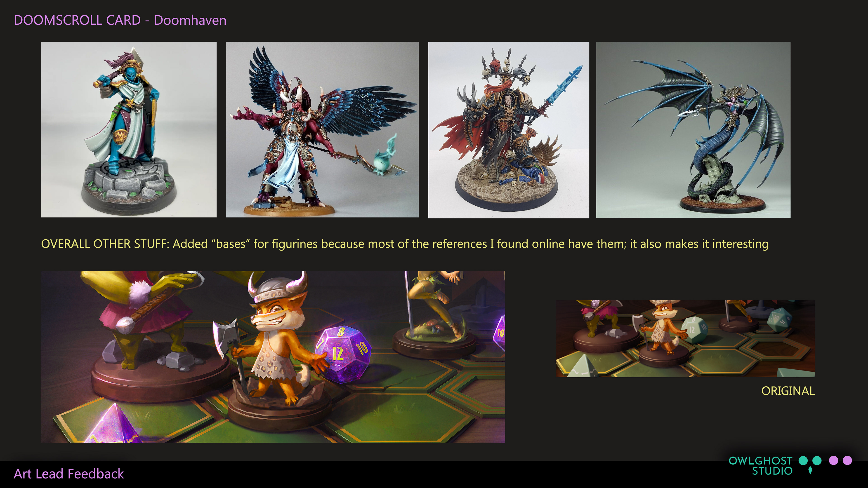
Task: Open the skull-trophy armored warrior reference image
Action: click(508, 130)
